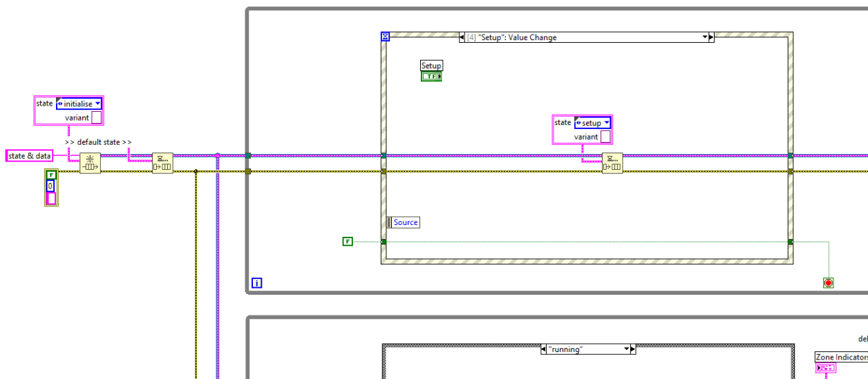Toggle the green F boolean constant wired to the stop terminal
The height and width of the screenshot is (379, 868).
point(348,241)
